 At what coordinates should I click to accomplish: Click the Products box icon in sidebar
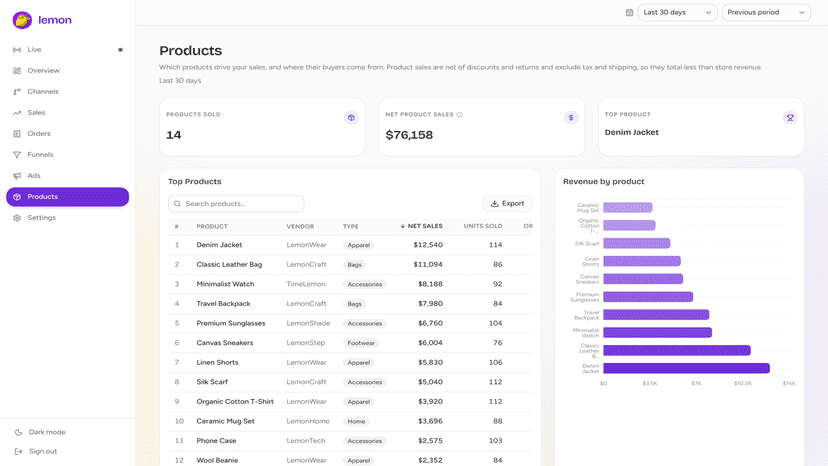click(17, 197)
